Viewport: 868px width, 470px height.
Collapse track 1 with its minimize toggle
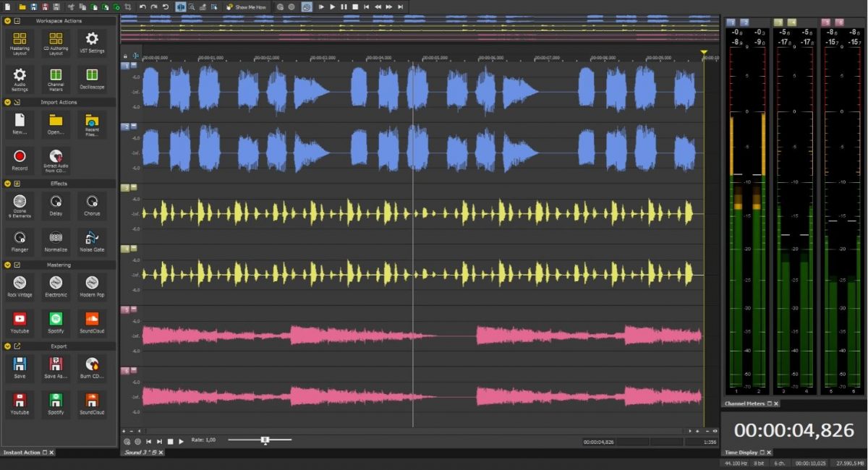coord(135,65)
